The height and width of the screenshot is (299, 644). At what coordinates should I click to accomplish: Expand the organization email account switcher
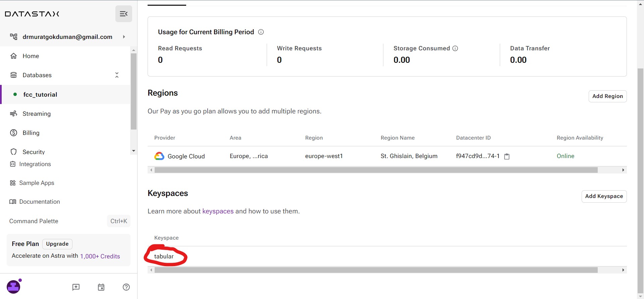(x=124, y=37)
